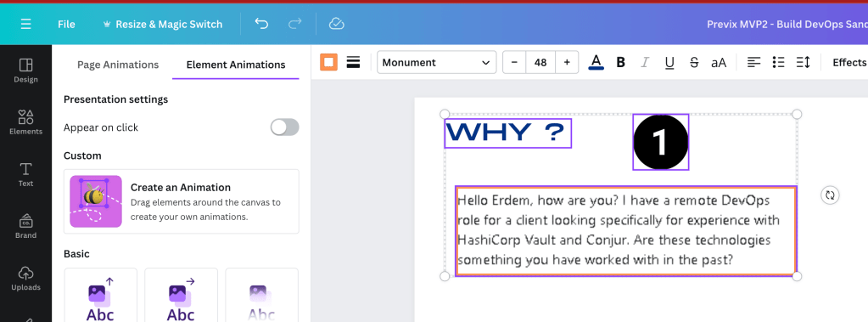The width and height of the screenshot is (868, 322).
Task: Choose the Fade basic animation preset
Action: click(x=262, y=295)
